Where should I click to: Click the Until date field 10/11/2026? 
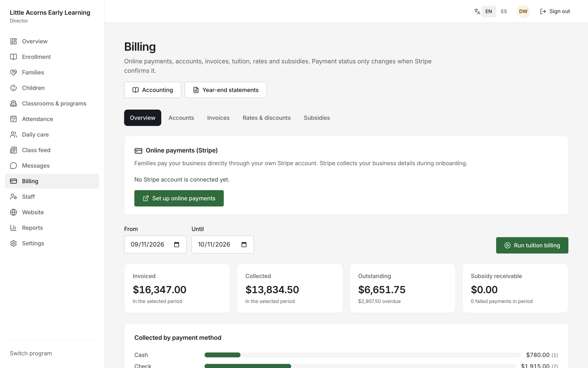click(223, 244)
